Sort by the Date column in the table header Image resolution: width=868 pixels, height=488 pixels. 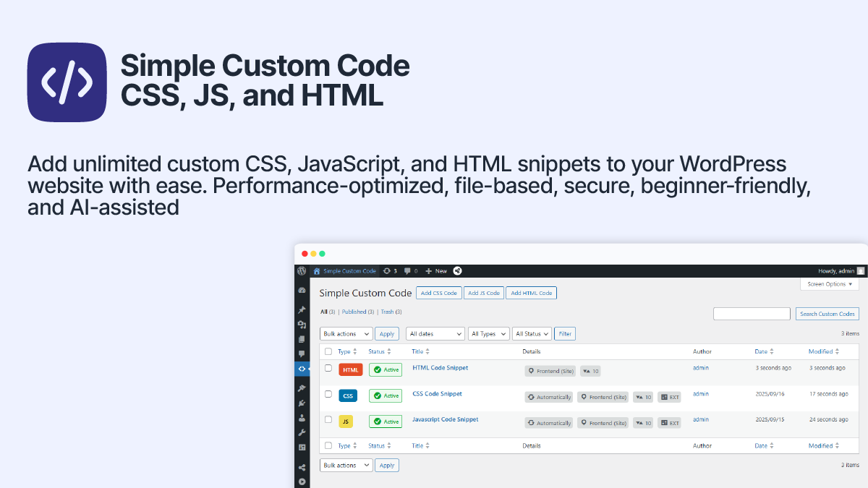click(765, 351)
